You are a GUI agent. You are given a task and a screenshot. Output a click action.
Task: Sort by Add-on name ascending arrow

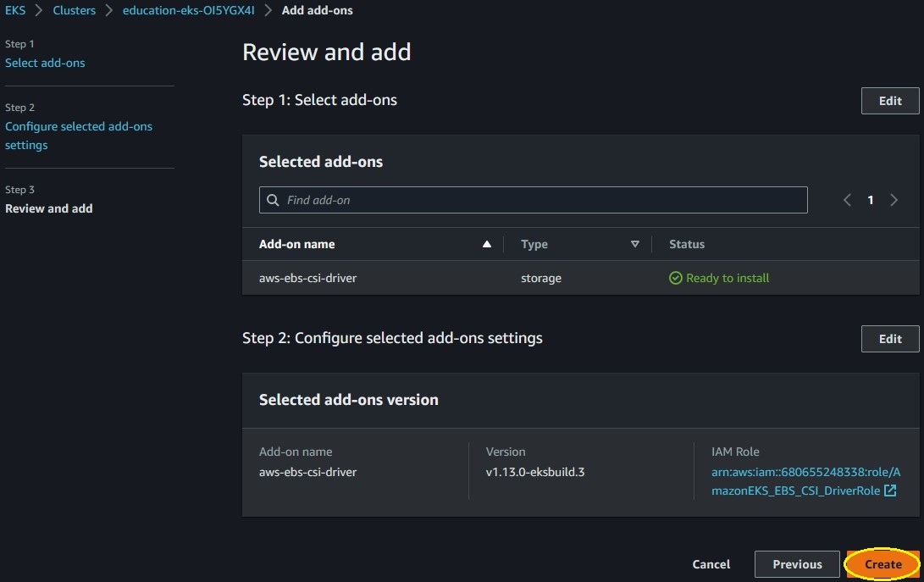pos(487,244)
